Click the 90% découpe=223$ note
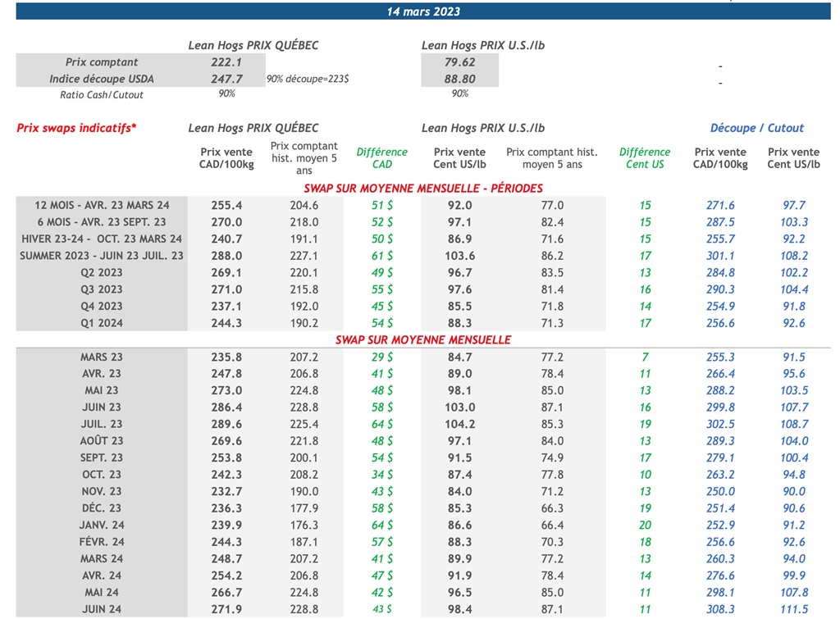 pyautogui.click(x=308, y=79)
